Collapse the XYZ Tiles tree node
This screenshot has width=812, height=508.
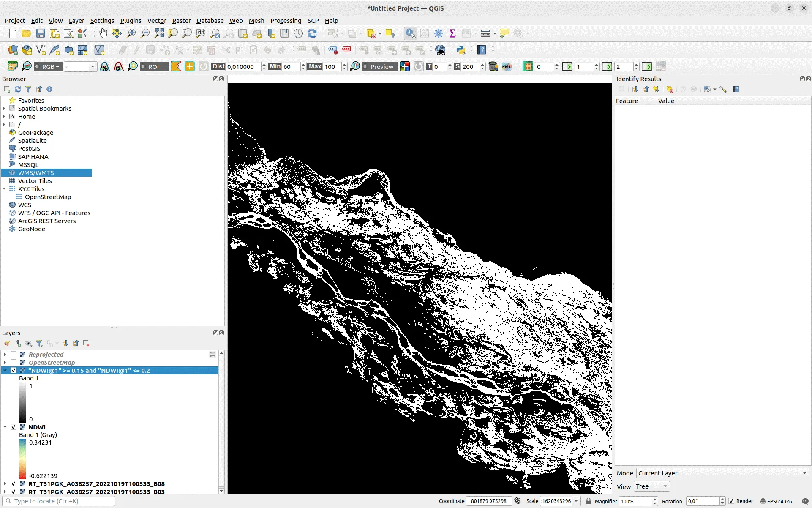(5, 189)
